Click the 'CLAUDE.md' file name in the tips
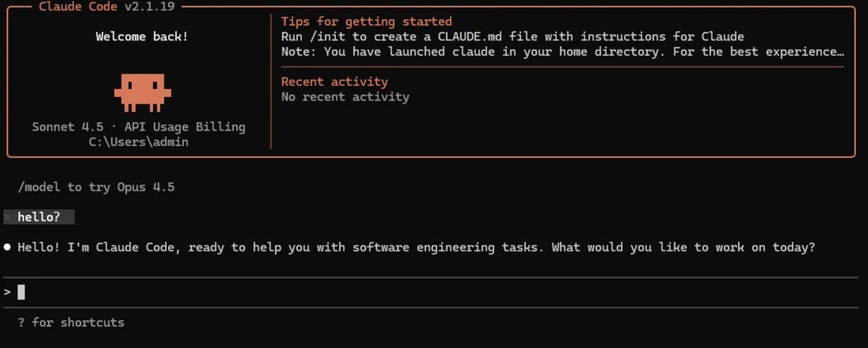 pyautogui.click(x=469, y=36)
